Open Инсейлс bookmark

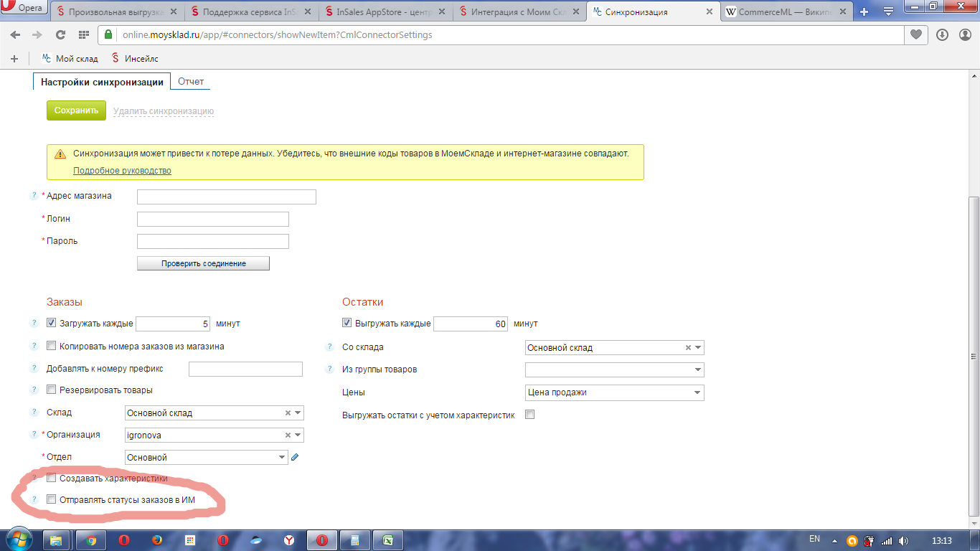coord(135,59)
